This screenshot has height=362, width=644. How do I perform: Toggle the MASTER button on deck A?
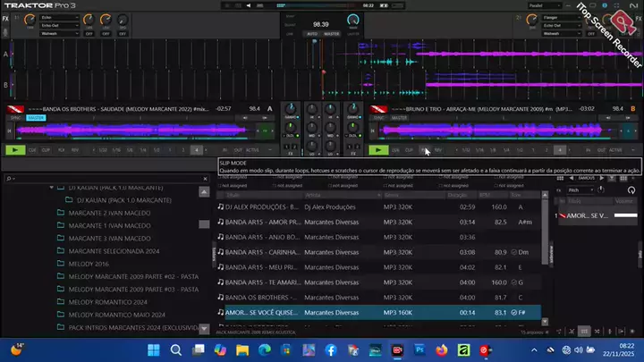pos(36,117)
